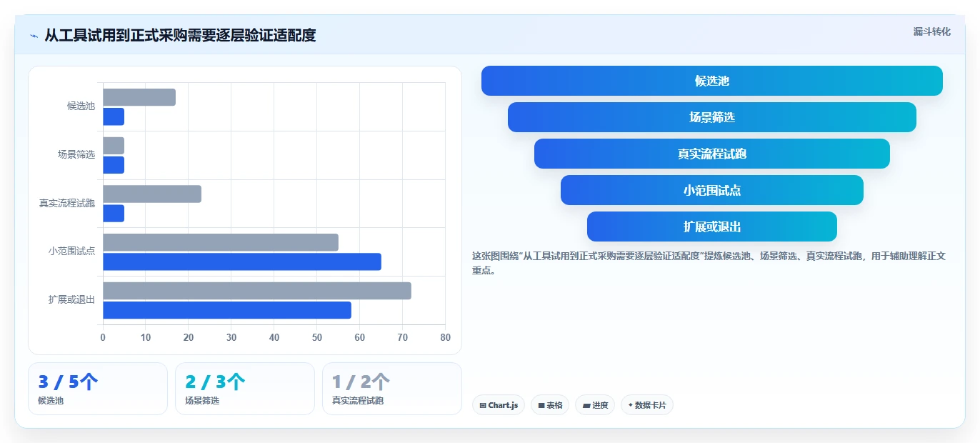Click the gray bar in the 场景筛选 row
The image size is (980, 443).
(114, 146)
